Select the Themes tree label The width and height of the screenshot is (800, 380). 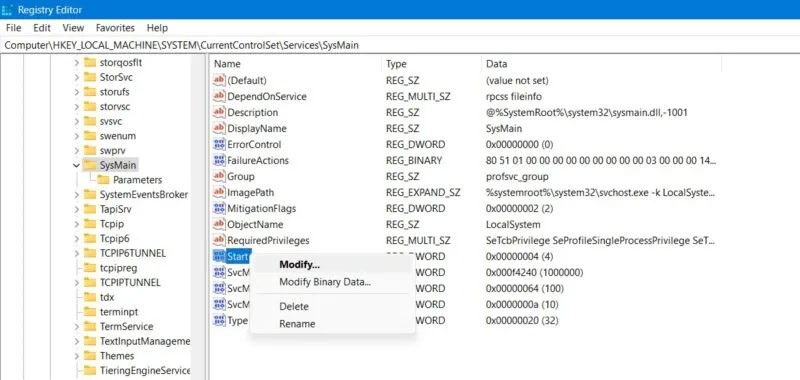point(117,356)
